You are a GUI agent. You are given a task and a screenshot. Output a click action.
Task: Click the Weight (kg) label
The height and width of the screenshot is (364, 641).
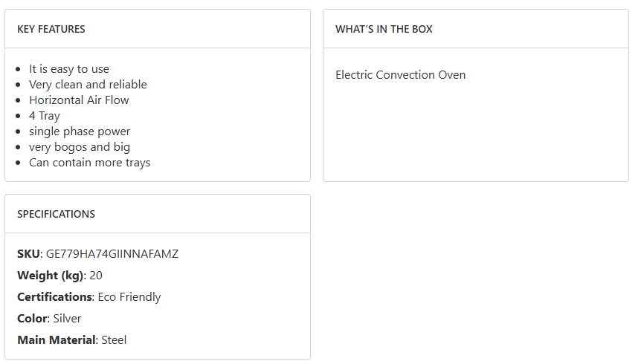pos(50,276)
